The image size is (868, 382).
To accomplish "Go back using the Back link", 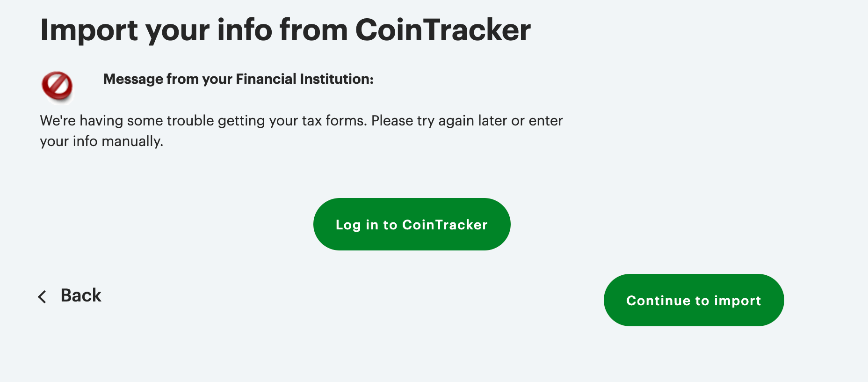I will point(70,296).
